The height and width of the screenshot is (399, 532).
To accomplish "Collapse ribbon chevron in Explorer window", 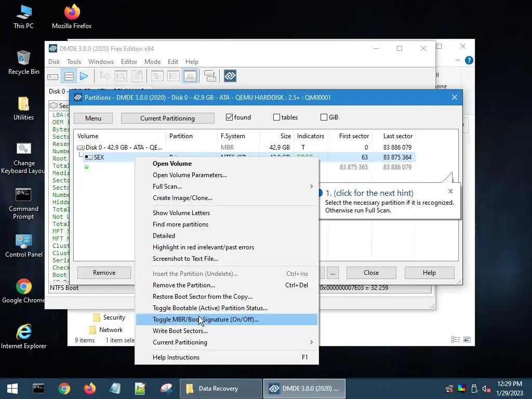I will pyautogui.click(x=458, y=60).
